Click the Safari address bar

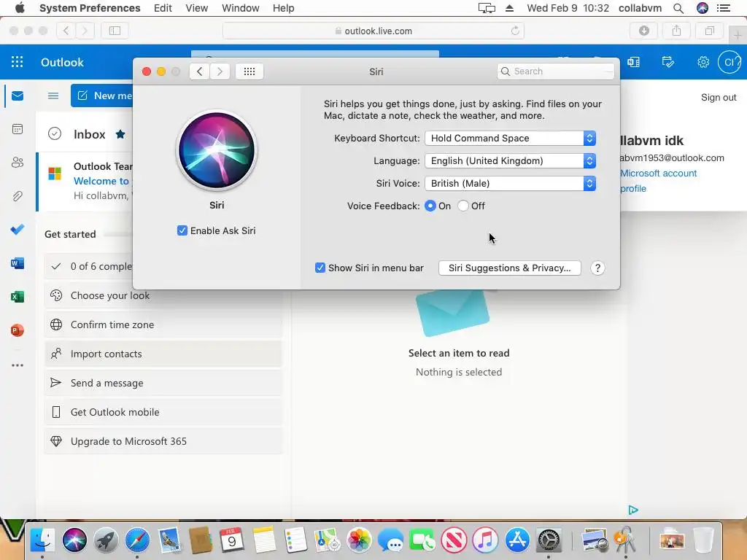point(373,31)
